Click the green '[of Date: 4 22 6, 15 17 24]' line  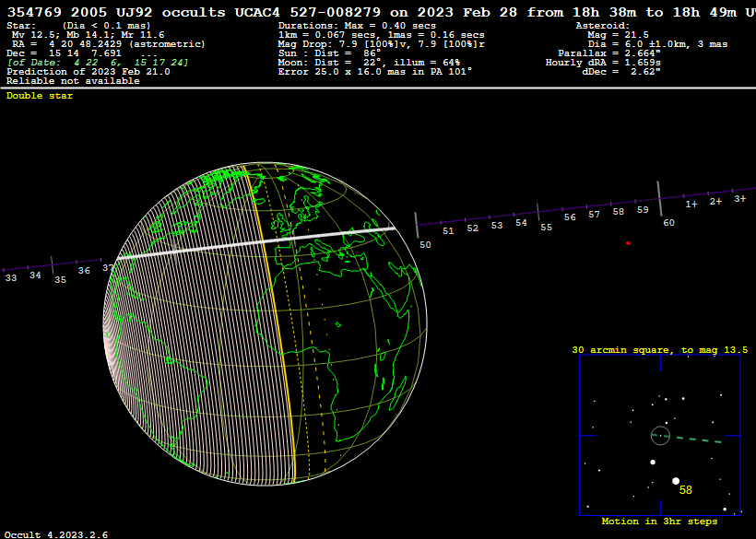pyautogui.click(x=98, y=62)
